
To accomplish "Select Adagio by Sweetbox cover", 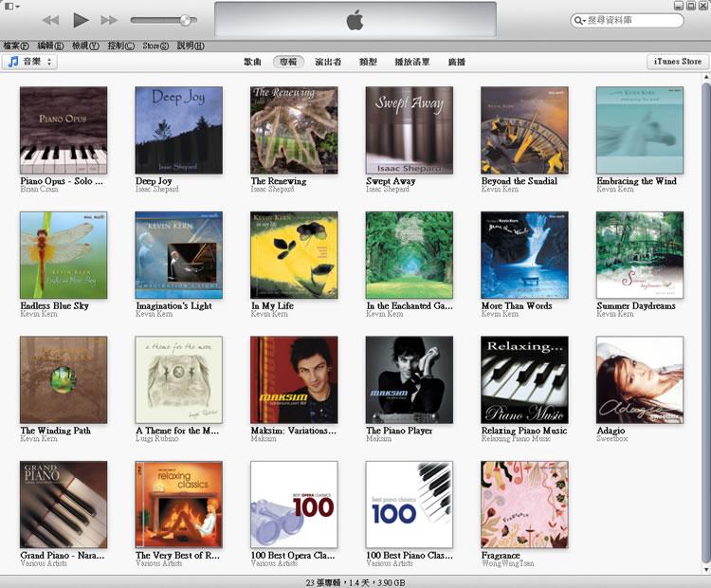I will 640,380.
